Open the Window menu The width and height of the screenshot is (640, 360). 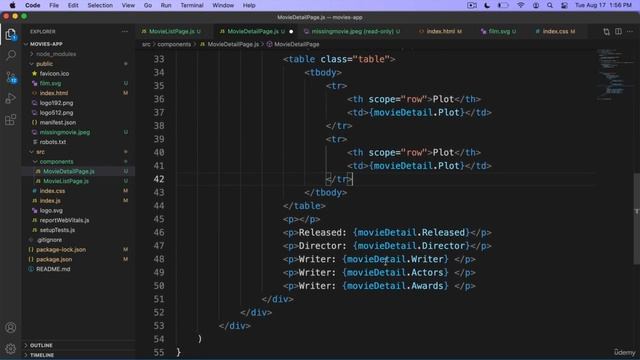(x=223, y=5)
